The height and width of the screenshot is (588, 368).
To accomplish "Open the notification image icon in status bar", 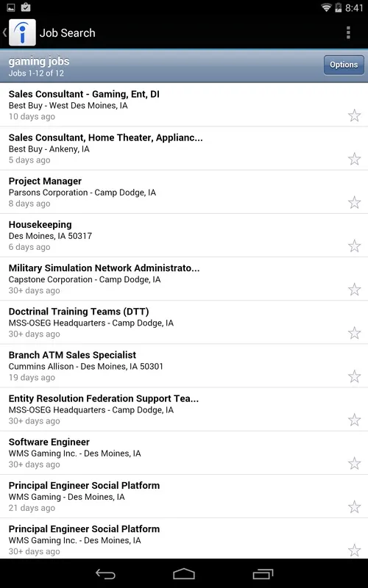I will [x=11, y=7].
